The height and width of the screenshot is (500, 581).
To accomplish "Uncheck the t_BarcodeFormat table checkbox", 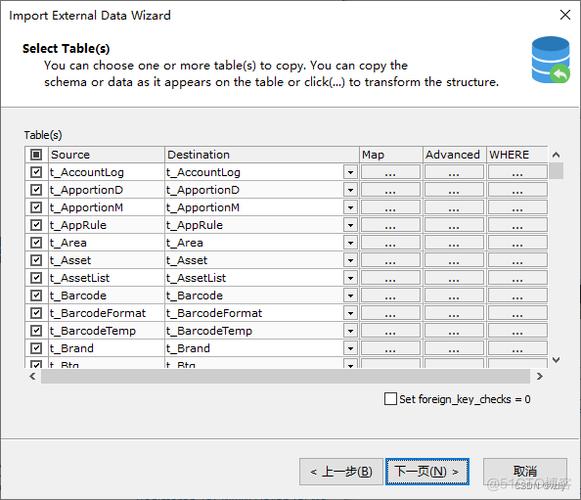I will point(36,313).
